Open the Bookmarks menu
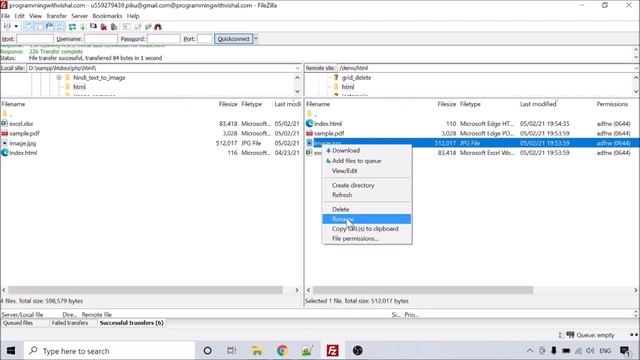 pyautogui.click(x=107, y=16)
